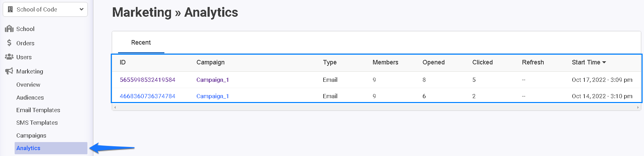The image size is (644, 156).
Task: Click the table's horizontal scrollbar track
Action: 376,107
